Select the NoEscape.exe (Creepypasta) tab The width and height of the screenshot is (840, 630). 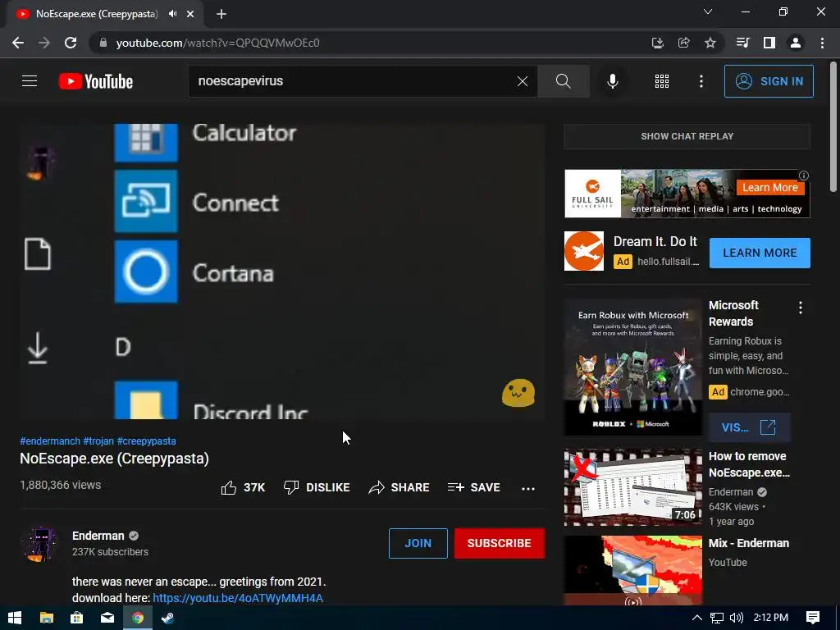pos(97,14)
